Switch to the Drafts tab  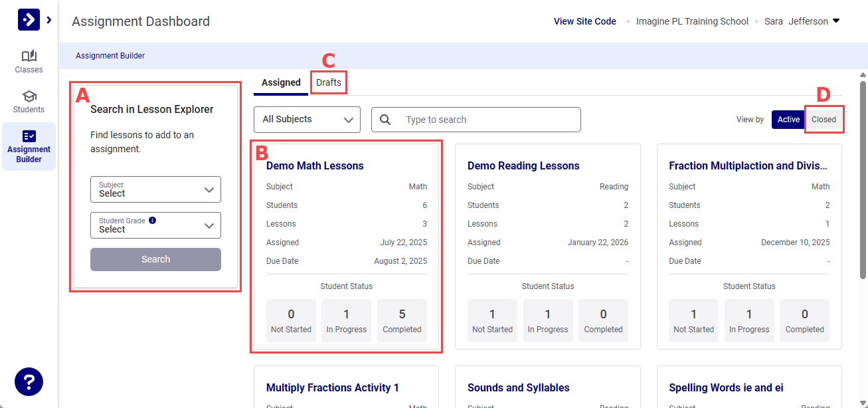click(x=329, y=82)
